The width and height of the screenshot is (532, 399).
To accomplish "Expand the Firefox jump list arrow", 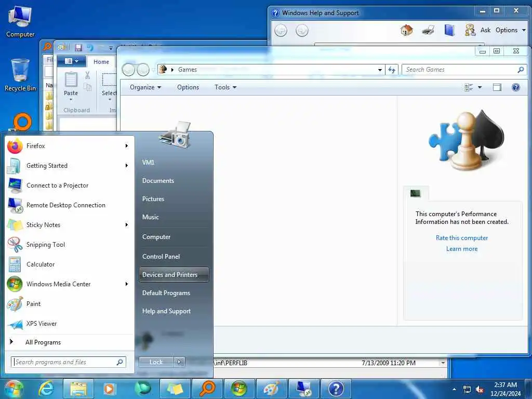I will (127, 146).
